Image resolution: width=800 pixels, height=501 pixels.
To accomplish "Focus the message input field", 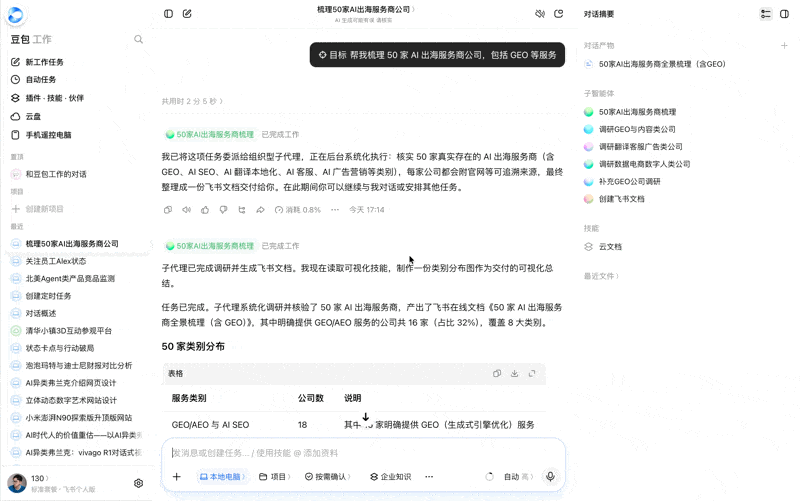I will [363, 453].
